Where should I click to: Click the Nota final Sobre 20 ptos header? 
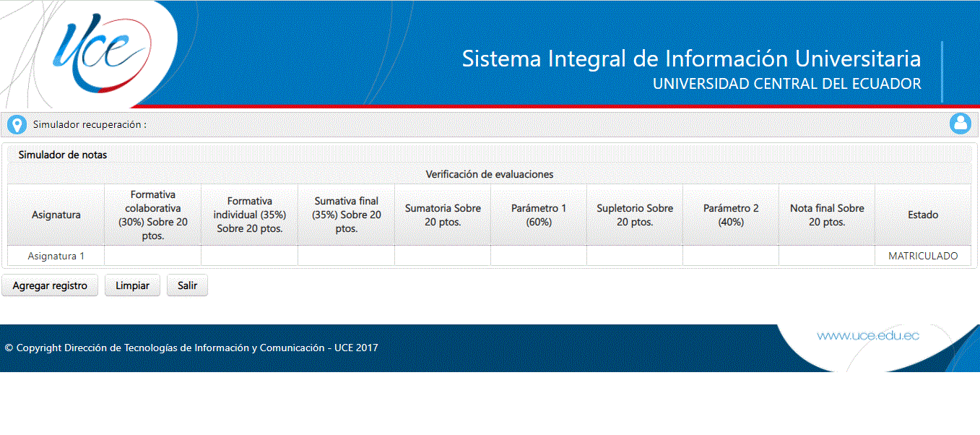(826, 215)
